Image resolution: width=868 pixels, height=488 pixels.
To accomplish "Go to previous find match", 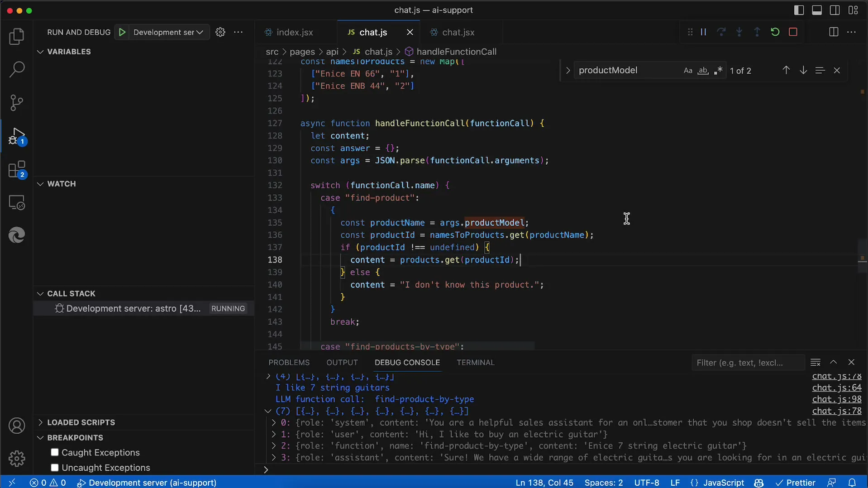I will tap(786, 70).
